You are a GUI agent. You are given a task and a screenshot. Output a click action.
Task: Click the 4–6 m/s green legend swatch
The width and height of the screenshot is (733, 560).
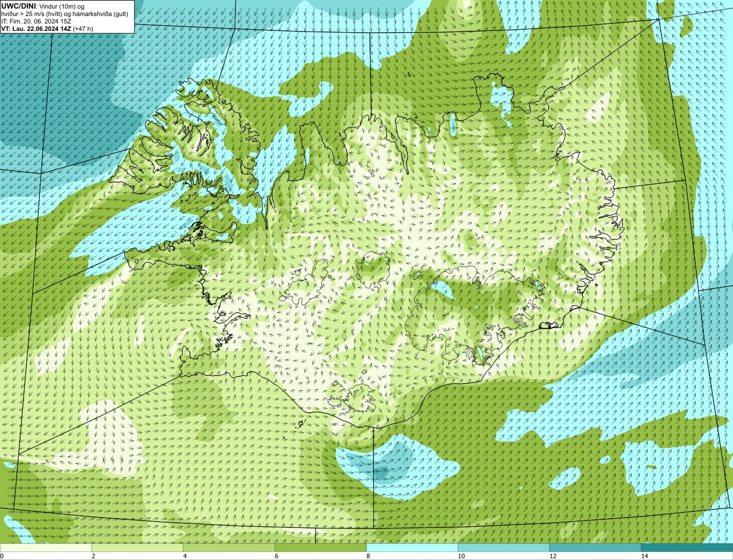click(229, 547)
